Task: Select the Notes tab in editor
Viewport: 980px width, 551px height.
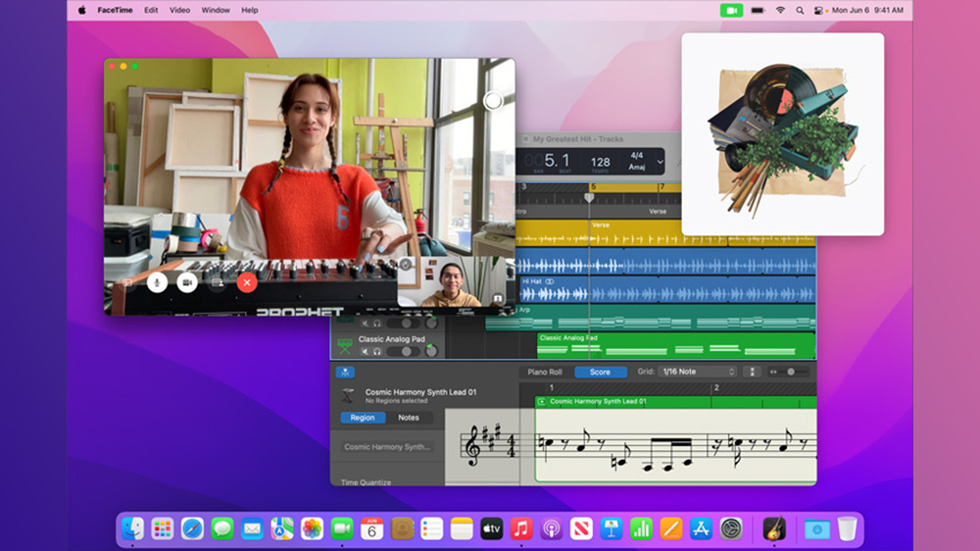Action: (408, 417)
